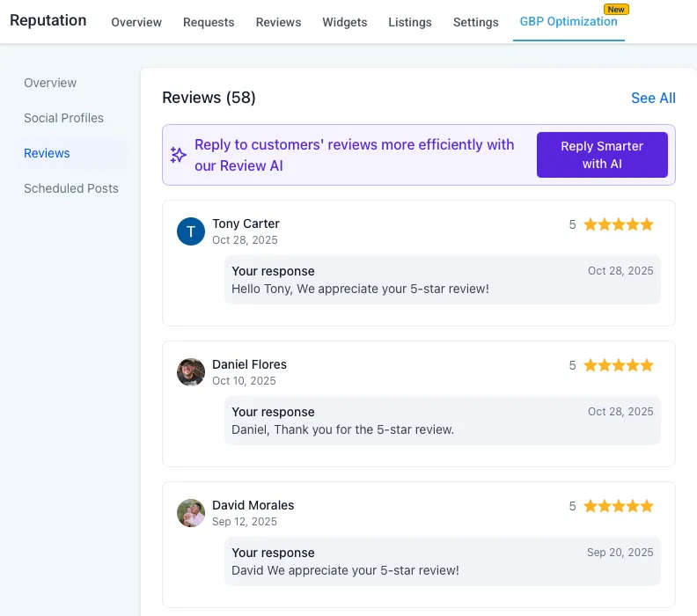Click David Morales's profile photo
This screenshot has height=616, width=697.
point(191,513)
